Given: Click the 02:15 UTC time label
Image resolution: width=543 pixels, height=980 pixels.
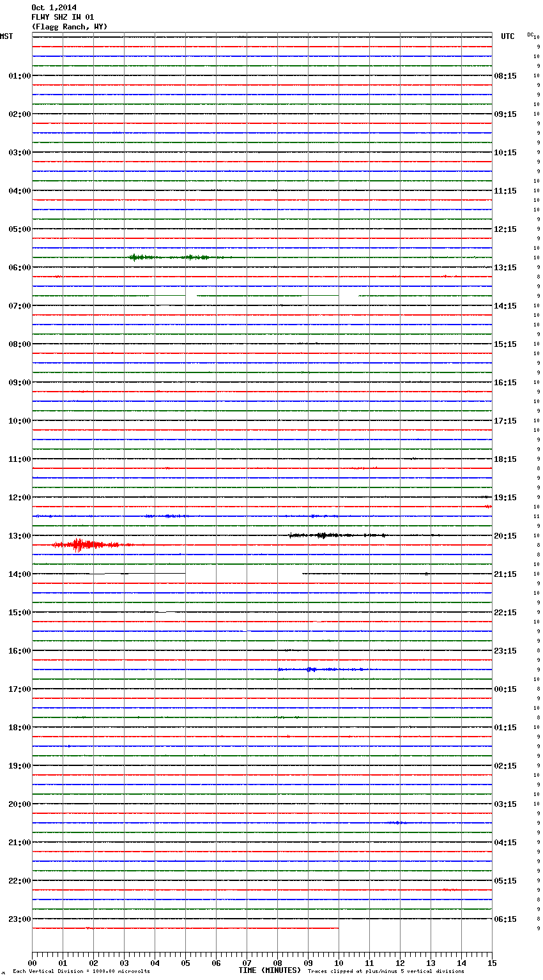Looking at the screenshot, I should point(505,766).
